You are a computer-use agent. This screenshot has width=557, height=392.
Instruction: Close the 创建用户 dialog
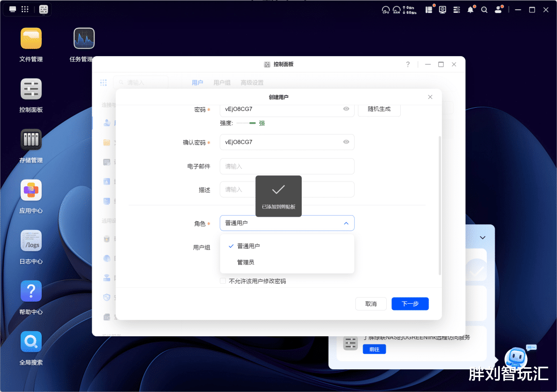(x=430, y=97)
